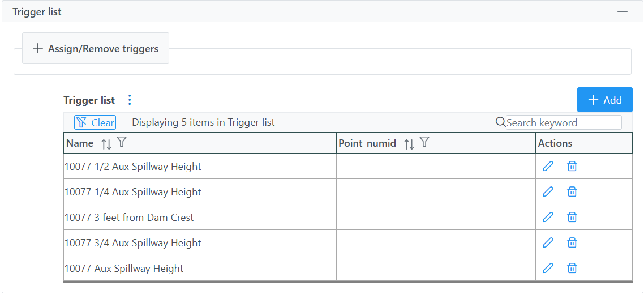Edit the 10077 3/4 Aux Spillway Height trigger

pyautogui.click(x=548, y=242)
